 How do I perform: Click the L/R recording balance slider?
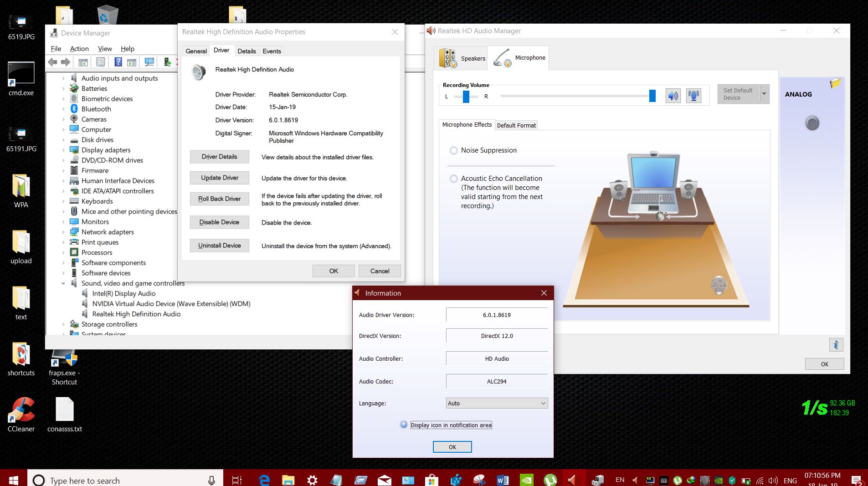pos(466,96)
